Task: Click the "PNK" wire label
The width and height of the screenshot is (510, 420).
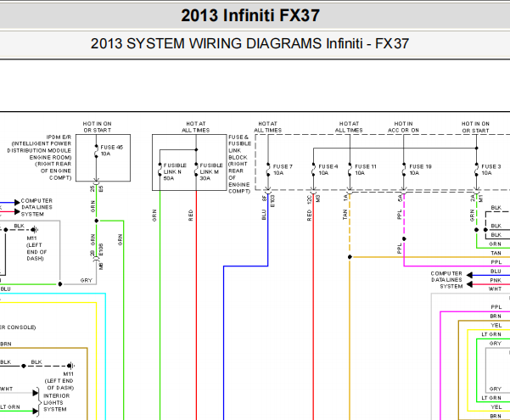Action: (x=496, y=280)
